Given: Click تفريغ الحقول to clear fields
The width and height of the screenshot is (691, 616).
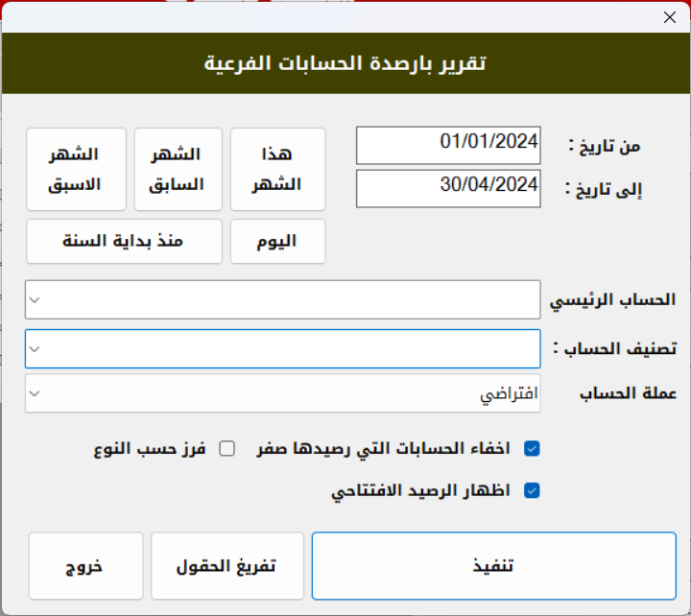Looking at the screenshot, I should click(x=226, y=566).
